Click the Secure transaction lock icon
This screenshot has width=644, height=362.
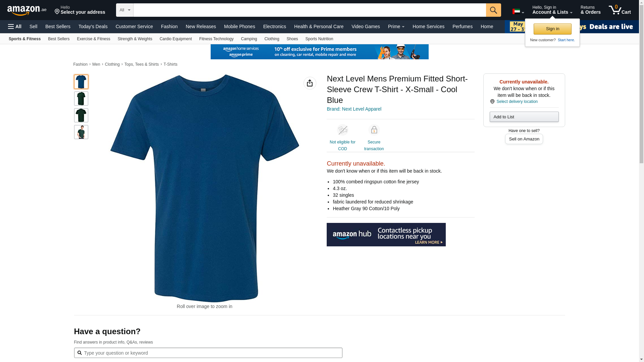click(x=374, y=130)
